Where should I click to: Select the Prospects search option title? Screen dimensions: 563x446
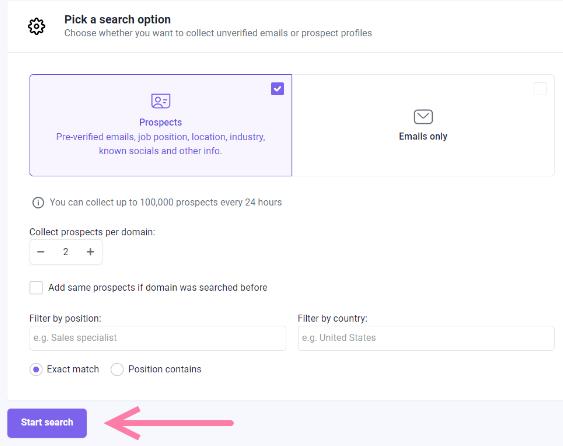coord(160,122)
